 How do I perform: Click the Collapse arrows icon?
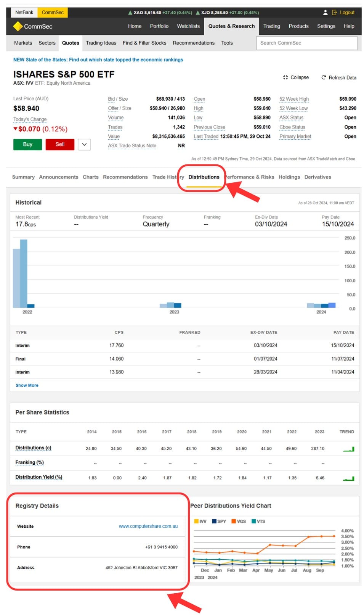(285, 77)
